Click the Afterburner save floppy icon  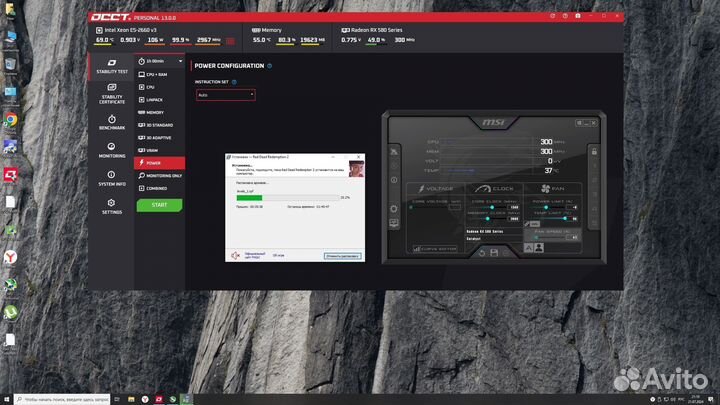[494, 253]
